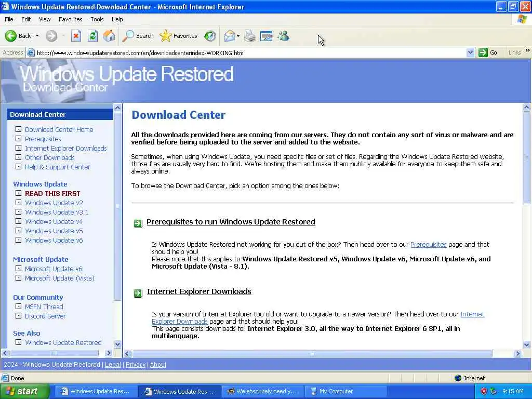Click main content scroll down arrow
Viewport: 532px width, 399px height.
[x=527, y=345]
